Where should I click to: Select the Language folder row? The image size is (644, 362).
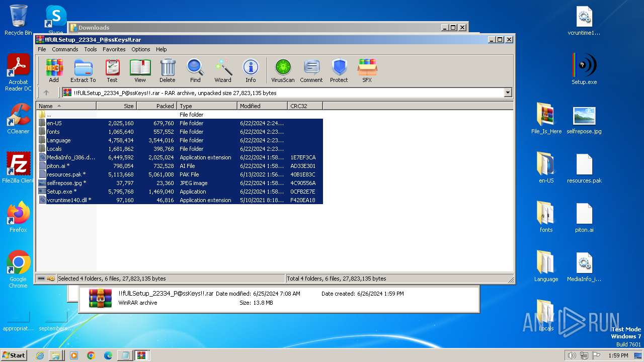(180, 140)
